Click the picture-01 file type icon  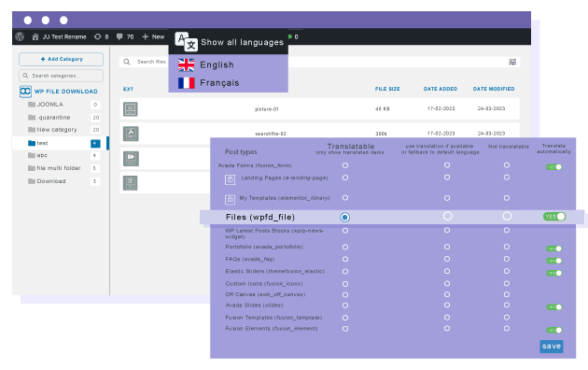click(x=131, y=109)
